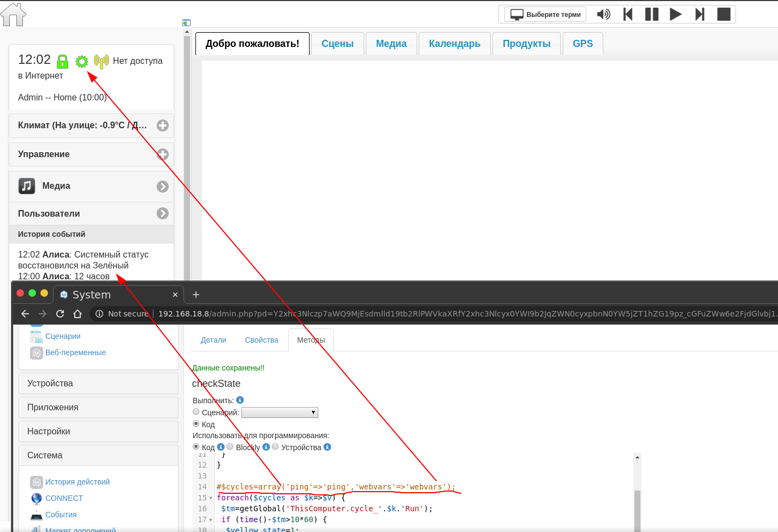Choose the Устройства programming radio option
Image resolution: width=778 pixels, height=532 pixels.
coord(276,447)
